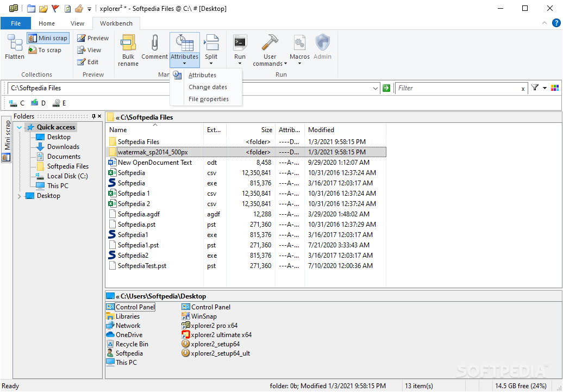Click the Edit icon in ribbon

(x=82, y=62)
